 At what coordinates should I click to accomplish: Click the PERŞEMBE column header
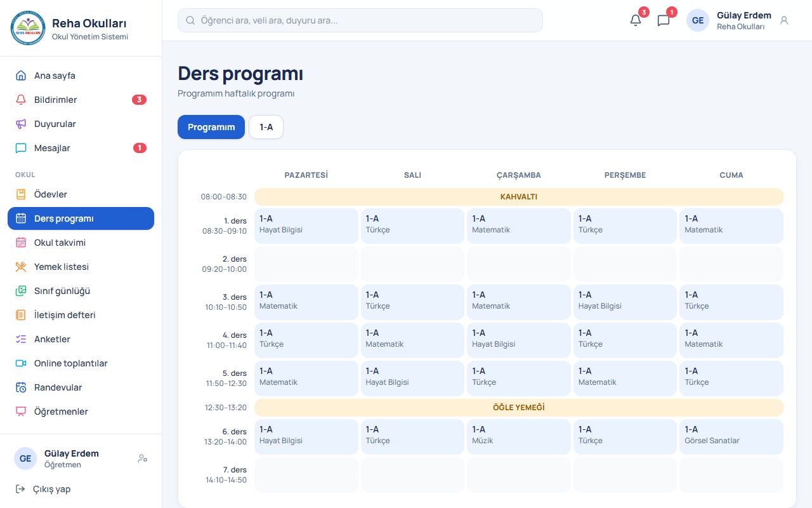pyautogui.click(x=625, y=175)
